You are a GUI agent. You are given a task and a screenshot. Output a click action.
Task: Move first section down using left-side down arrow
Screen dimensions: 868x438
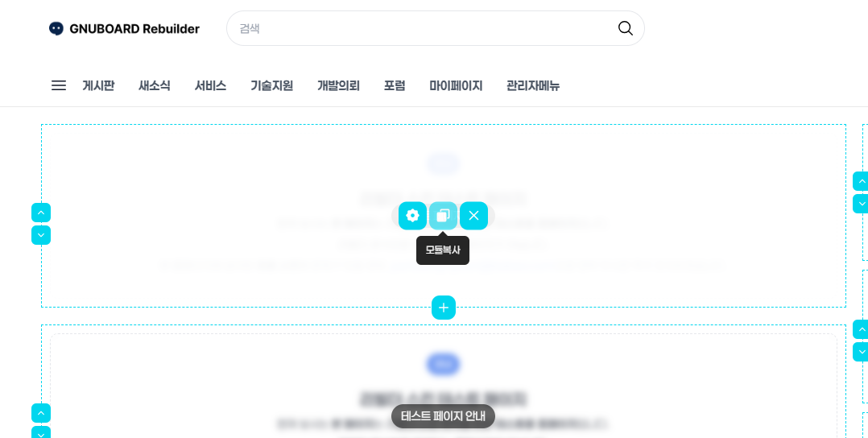(41, 235)
